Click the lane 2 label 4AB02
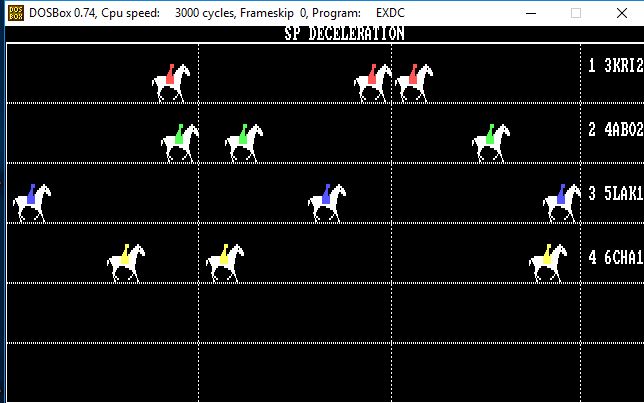Screen dimensions: 644x403 623,129
